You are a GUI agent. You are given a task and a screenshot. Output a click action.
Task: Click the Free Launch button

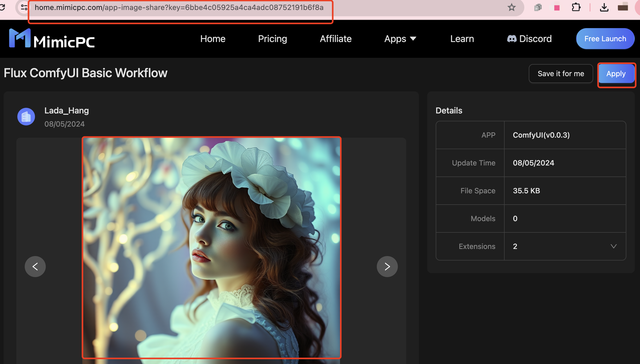coord(605,39)
